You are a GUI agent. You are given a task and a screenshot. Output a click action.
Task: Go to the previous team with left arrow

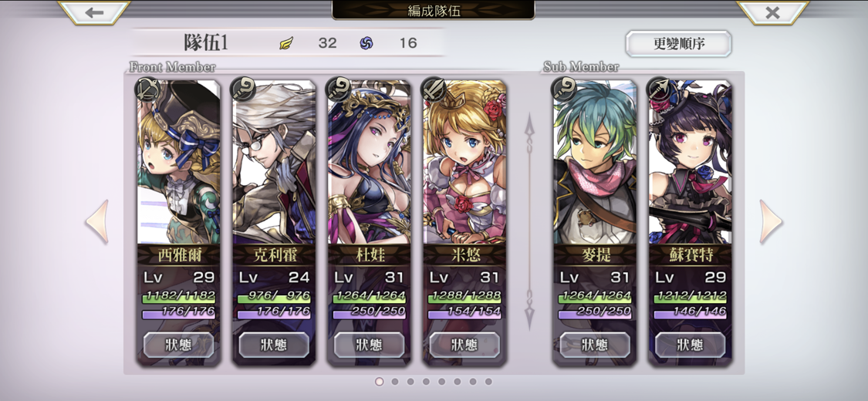tap(97, 222)
